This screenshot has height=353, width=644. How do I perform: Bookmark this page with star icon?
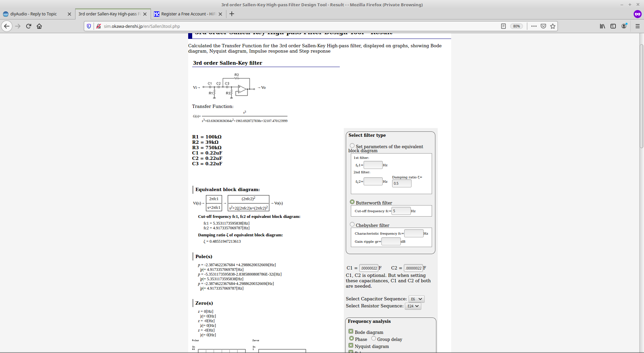[553, 26]
